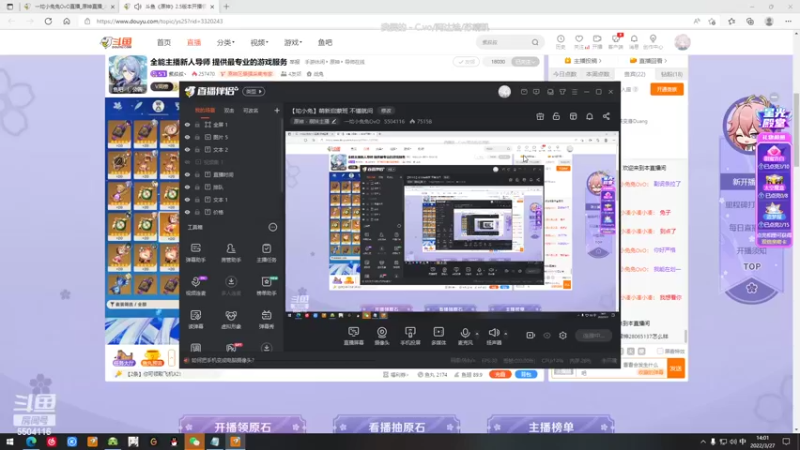The image size is (800, 450).
Task: Click 开播领原石 banner button
Action: (x=242, y=427)
